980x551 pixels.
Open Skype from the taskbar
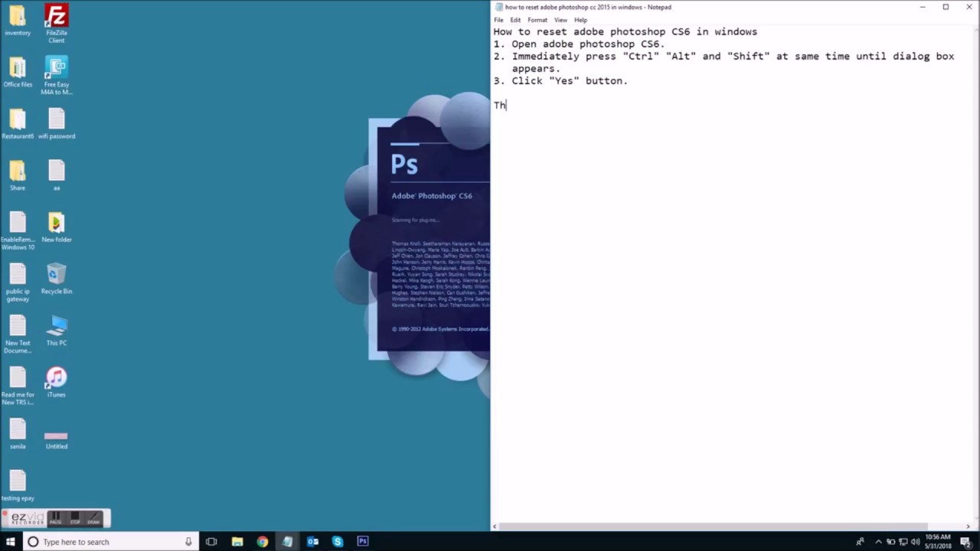coord(338,542)
